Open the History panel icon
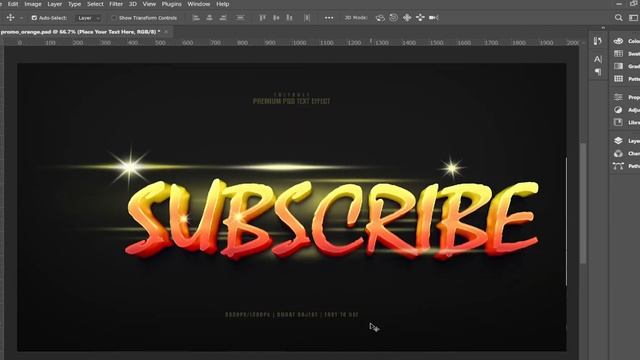The height and width of the screenshot is (360, 640). (598, 41)
